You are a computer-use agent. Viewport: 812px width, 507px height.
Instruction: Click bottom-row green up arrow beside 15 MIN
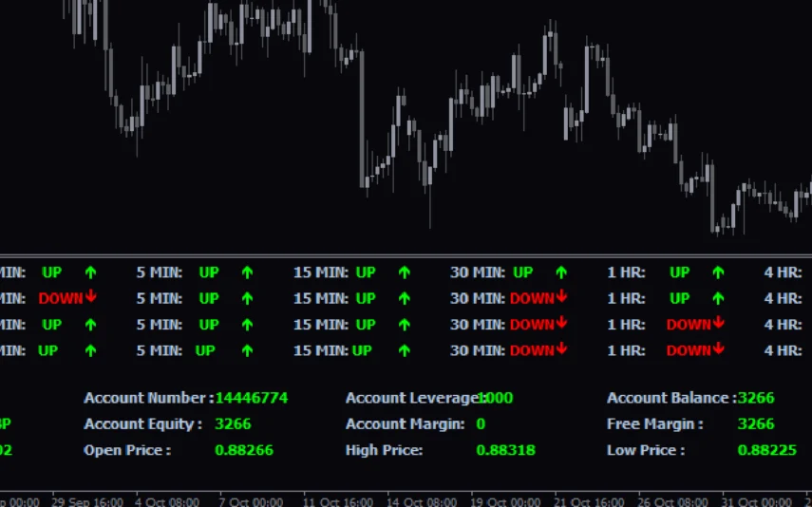(x=405, y=350)
